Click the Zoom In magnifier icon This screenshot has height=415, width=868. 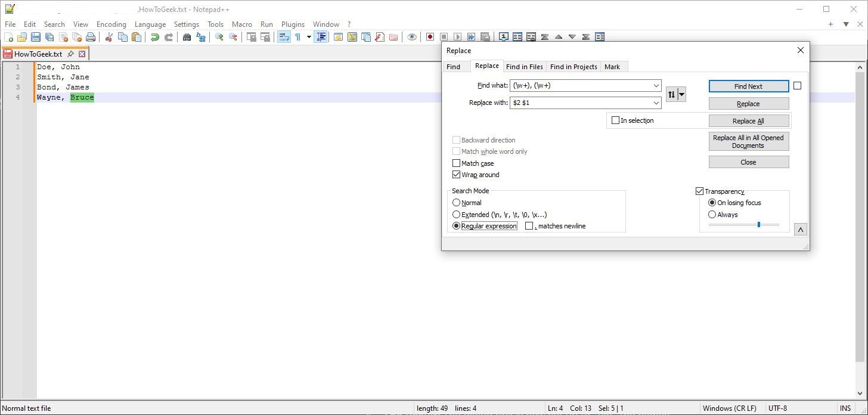219,37
